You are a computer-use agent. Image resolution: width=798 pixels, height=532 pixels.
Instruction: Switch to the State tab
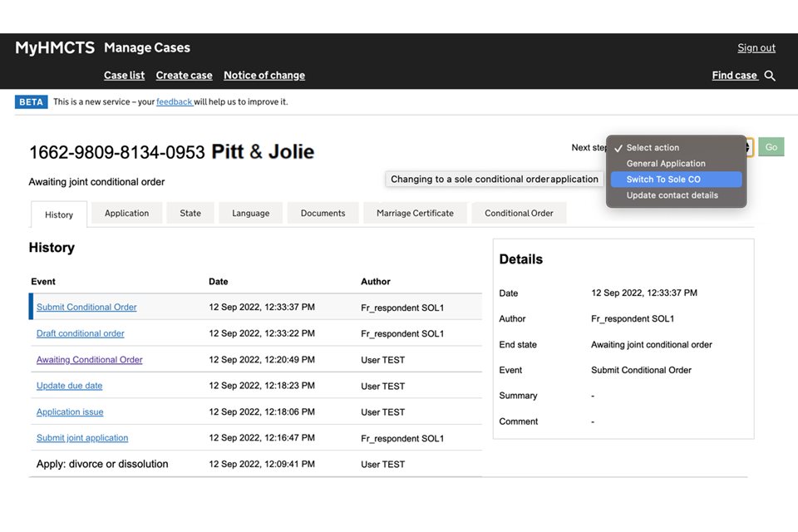click(190, 214)
